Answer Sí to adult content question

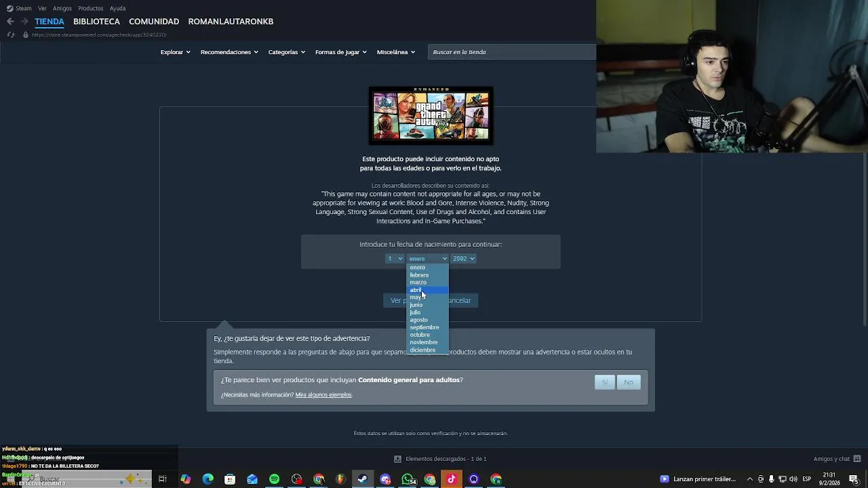click(605, 382)
